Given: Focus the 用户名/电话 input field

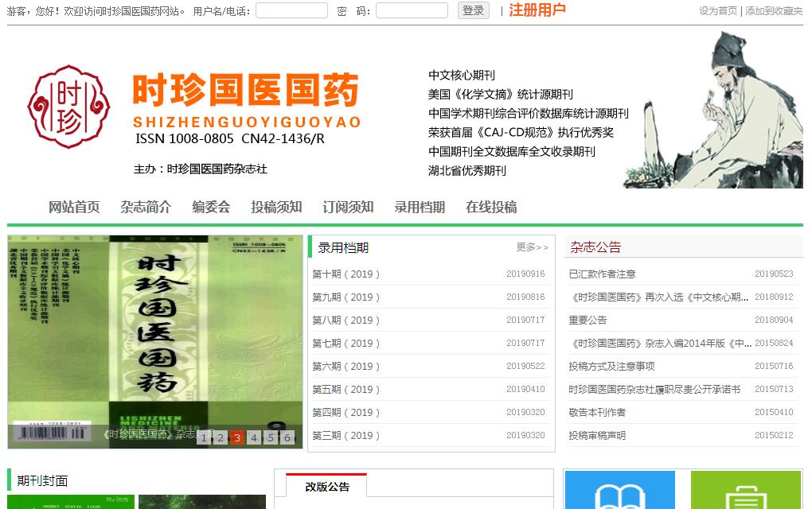Looking at the screenshot, I should click(291, 10).
